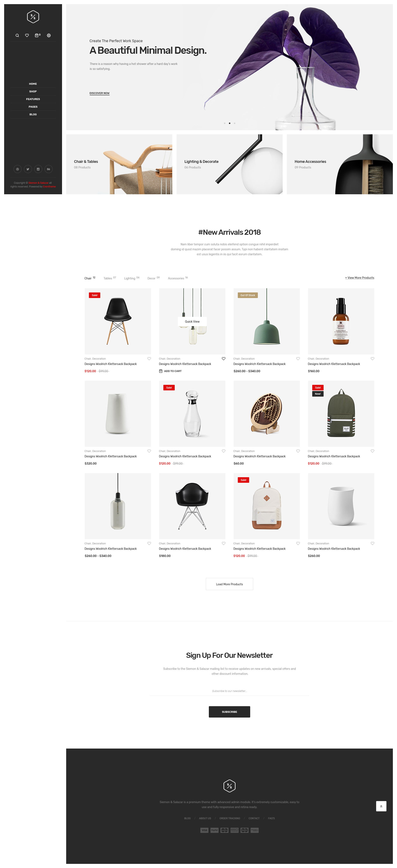Screen dimensions: 397x868
Task: Focus the newsletter subscribe email field
Action: tap(230, 691)
